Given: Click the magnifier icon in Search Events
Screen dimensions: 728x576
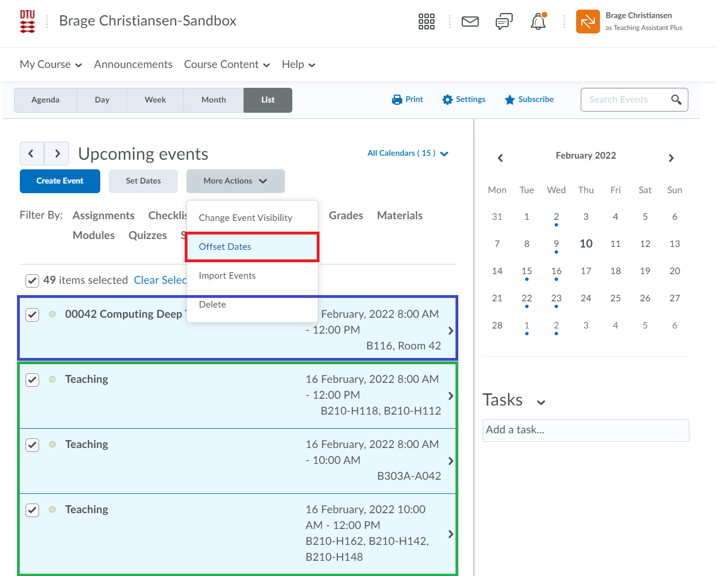Looking at the screenshot, I should [x=676, y=100].
